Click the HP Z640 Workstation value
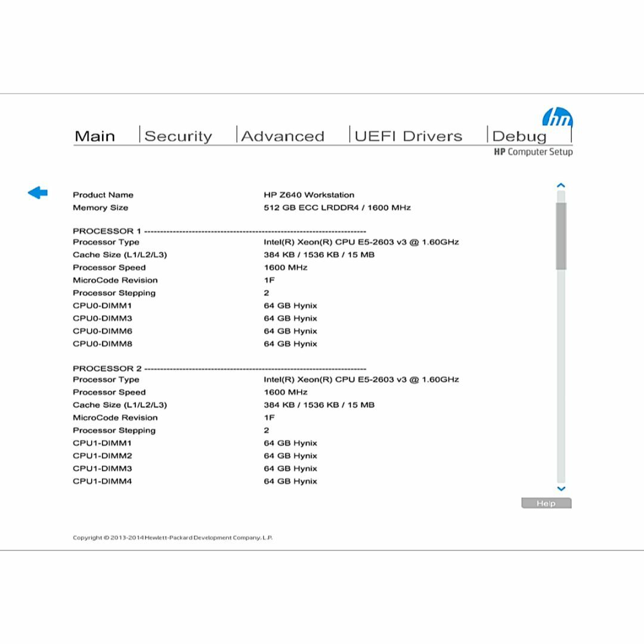The height and width of the screenshot is (644, 644). click(x=309, y=194)
